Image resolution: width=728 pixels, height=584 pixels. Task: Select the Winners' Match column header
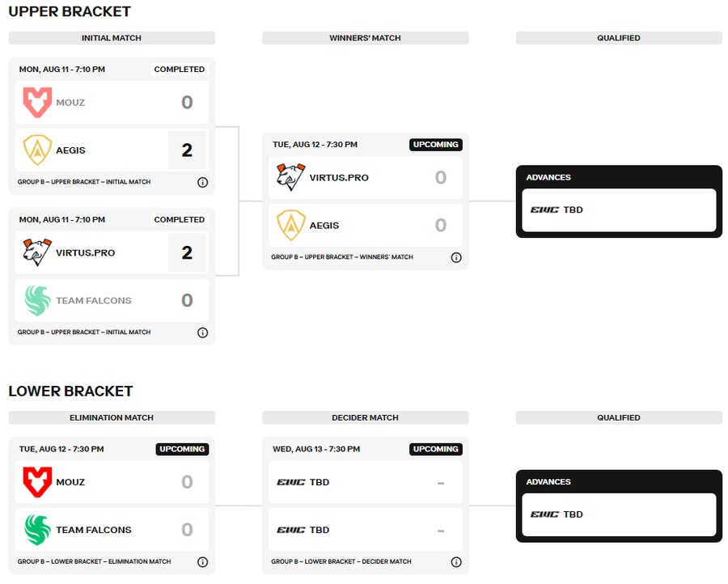click(365, 38)
